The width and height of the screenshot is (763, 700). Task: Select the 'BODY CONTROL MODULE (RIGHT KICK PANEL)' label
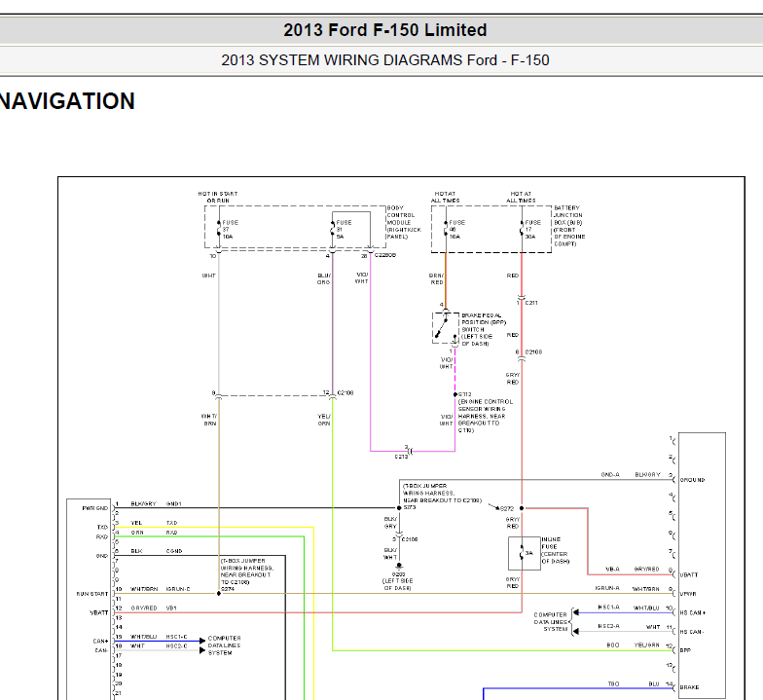[404, 222]
